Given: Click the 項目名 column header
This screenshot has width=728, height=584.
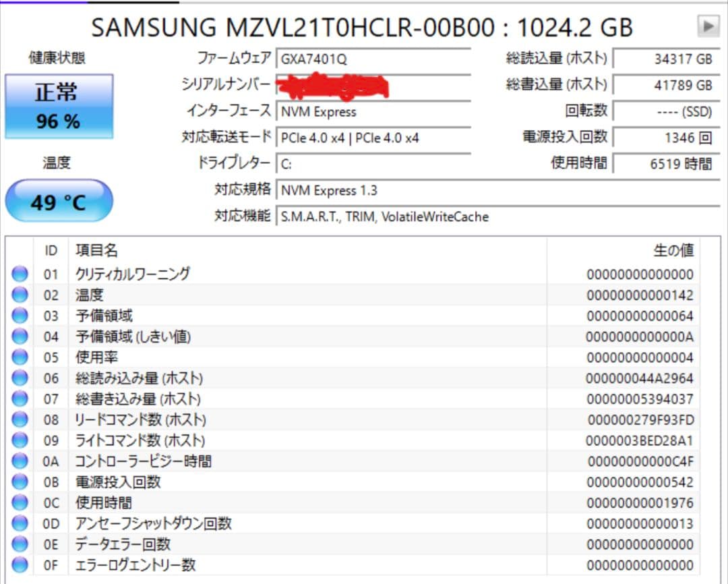Looking at the screenshot, I should [x=98, y=251].
